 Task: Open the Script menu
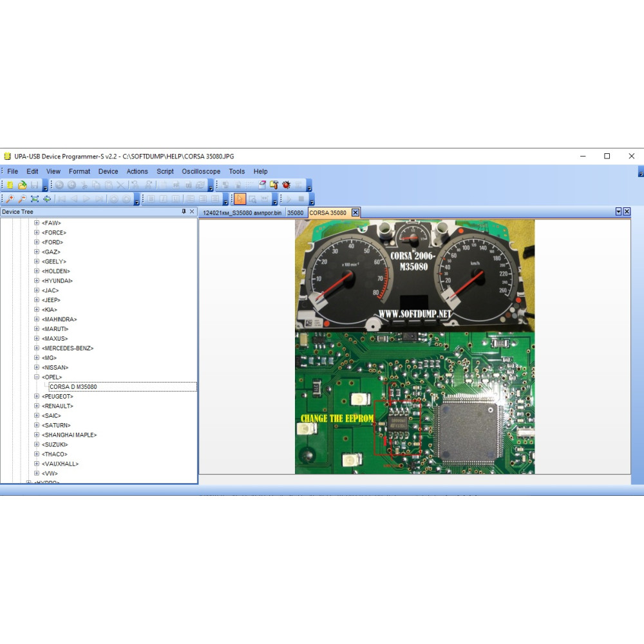[x=165, y=171]
